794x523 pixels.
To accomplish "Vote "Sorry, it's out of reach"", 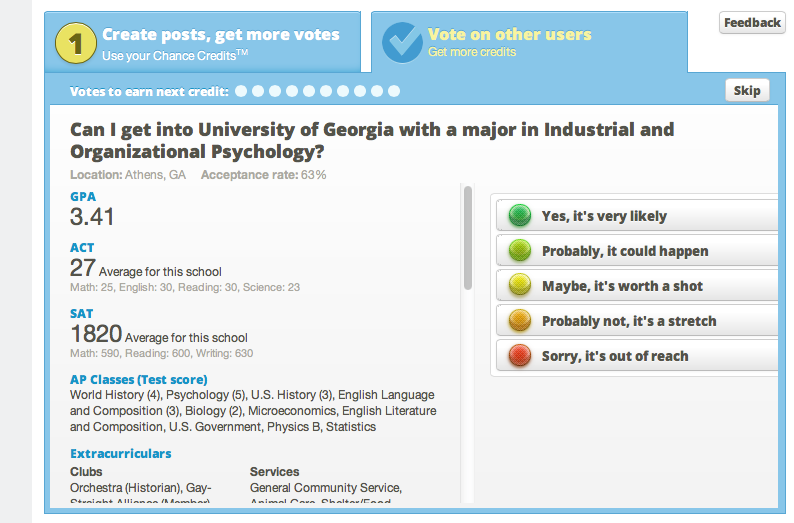I will (637, 355).
